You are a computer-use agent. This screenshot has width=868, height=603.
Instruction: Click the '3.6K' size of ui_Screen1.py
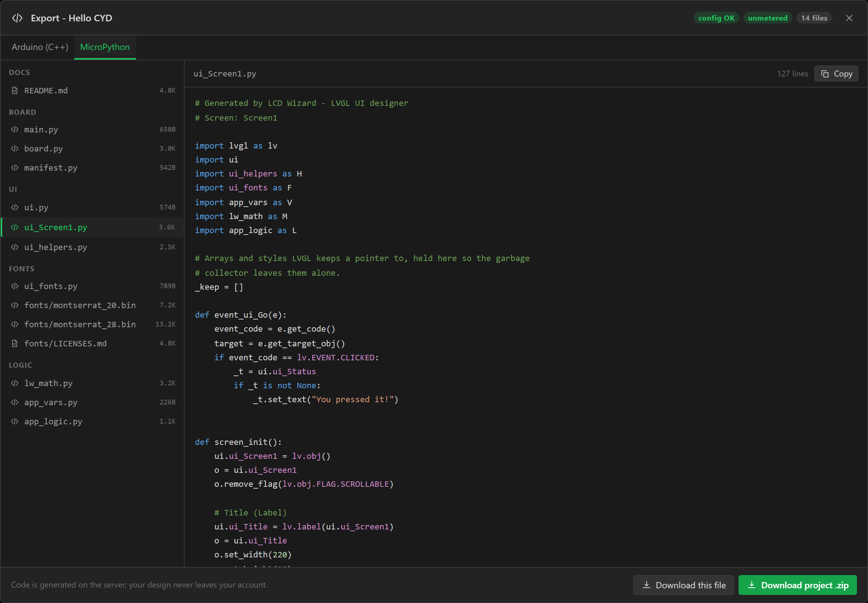(167, 228)
